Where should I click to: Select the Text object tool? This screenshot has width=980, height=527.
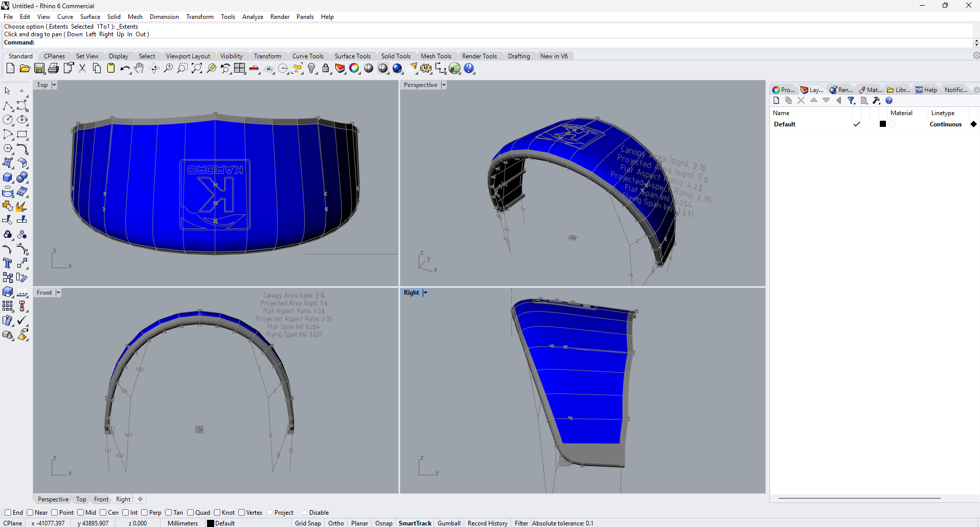point(8,263)
